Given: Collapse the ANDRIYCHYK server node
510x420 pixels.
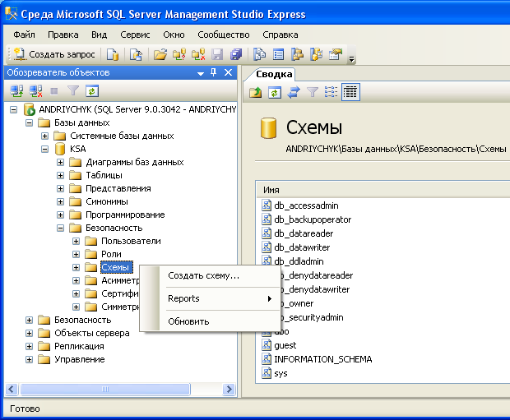Looking at the screenshot, I should coord(13,109).
